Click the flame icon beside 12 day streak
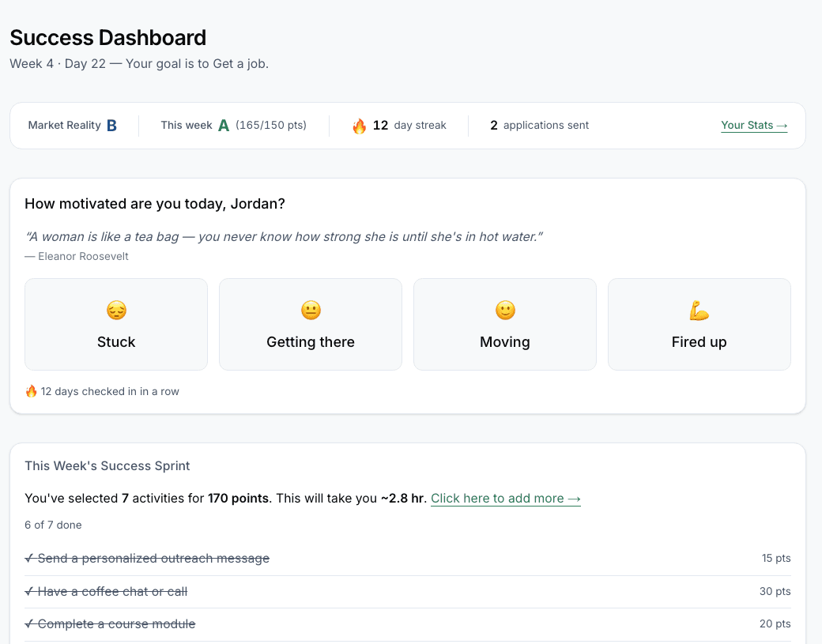822x644 pixels. pos(359,126)
